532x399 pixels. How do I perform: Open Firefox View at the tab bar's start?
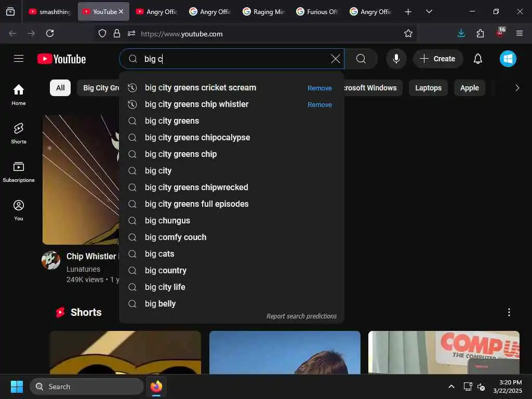(10, 11)
